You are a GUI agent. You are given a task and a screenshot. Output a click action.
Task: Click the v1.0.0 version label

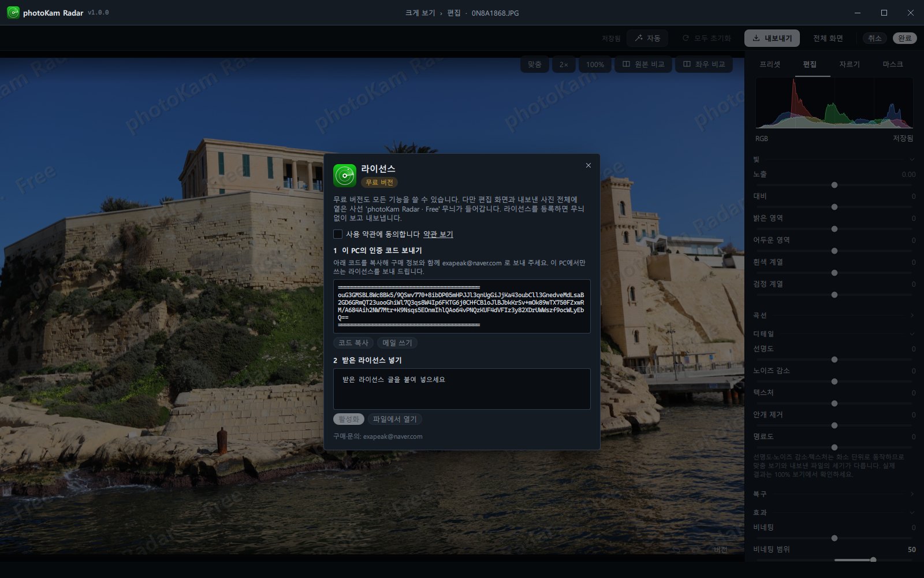(98, 13)
